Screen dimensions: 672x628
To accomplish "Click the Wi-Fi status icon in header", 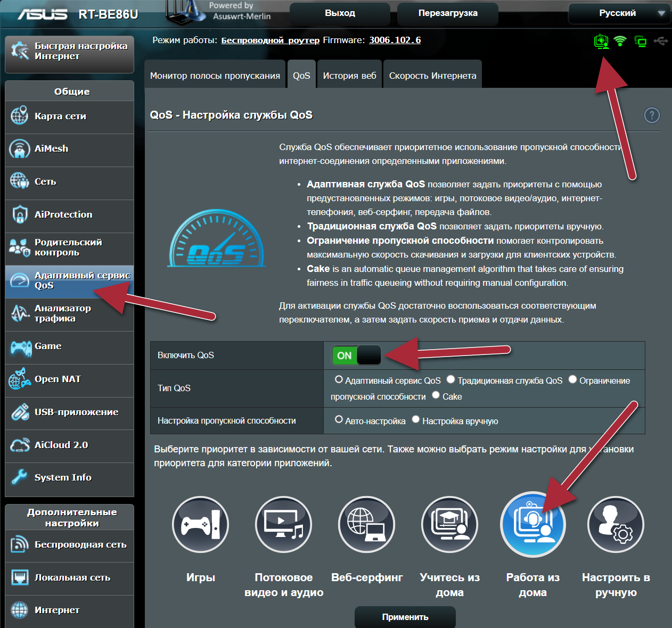I will [x=620, y=41].
